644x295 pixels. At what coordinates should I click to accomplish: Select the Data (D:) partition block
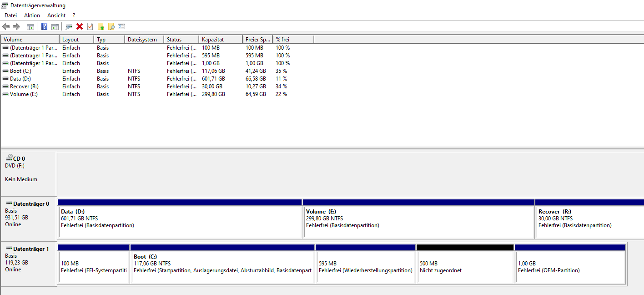(180, 219)
